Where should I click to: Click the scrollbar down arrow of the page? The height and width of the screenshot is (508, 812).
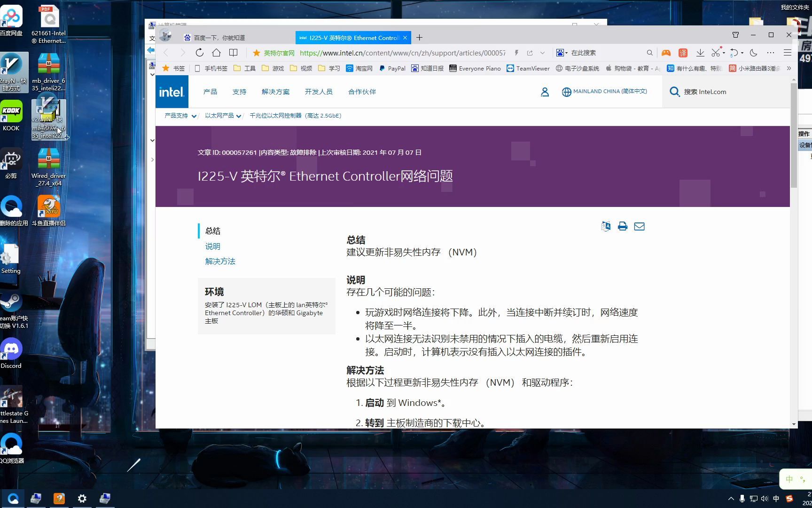[794, 424]
